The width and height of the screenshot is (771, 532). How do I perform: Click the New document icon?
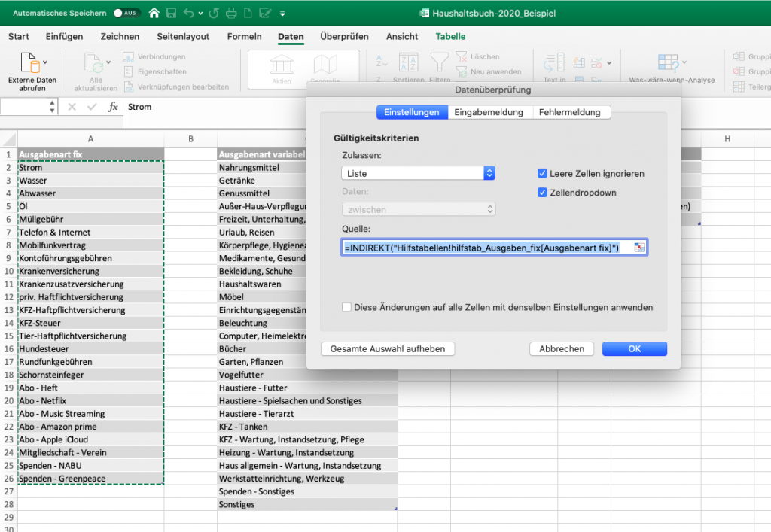[248, 14]
